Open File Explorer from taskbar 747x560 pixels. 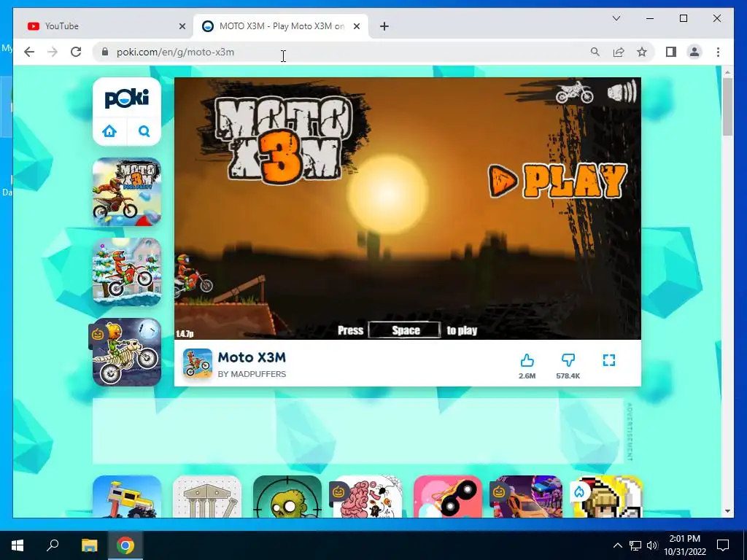click(x=89, y=545)
